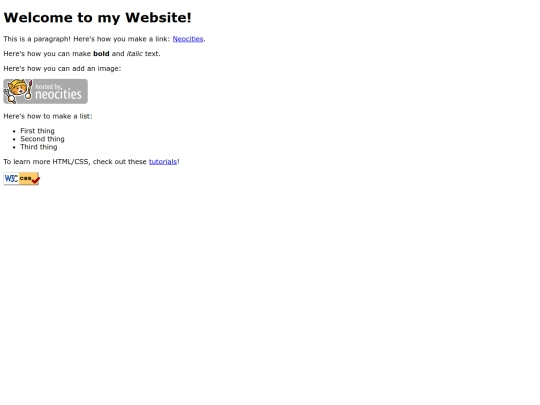This screenshot has width=540, height=405.
Task: Select the 'Second thing' list item
Action: pyautogui.click(x=42, y=139)
